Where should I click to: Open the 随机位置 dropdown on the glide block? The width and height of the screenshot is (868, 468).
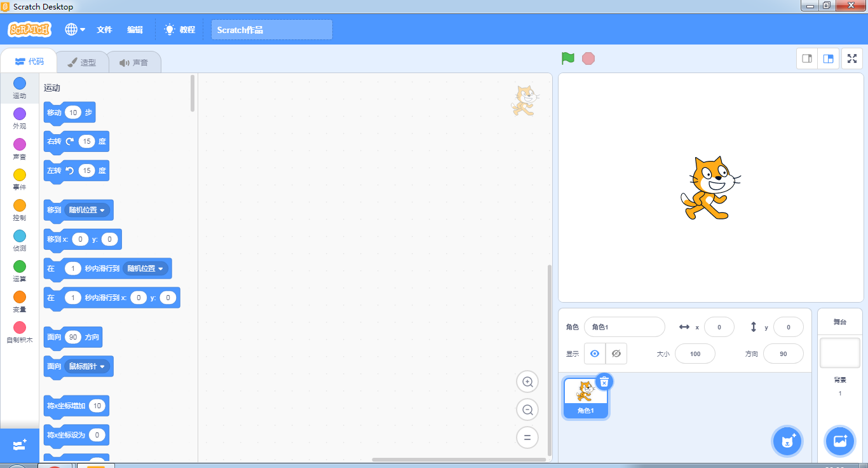pyautogui.click(x=146, y=268)
